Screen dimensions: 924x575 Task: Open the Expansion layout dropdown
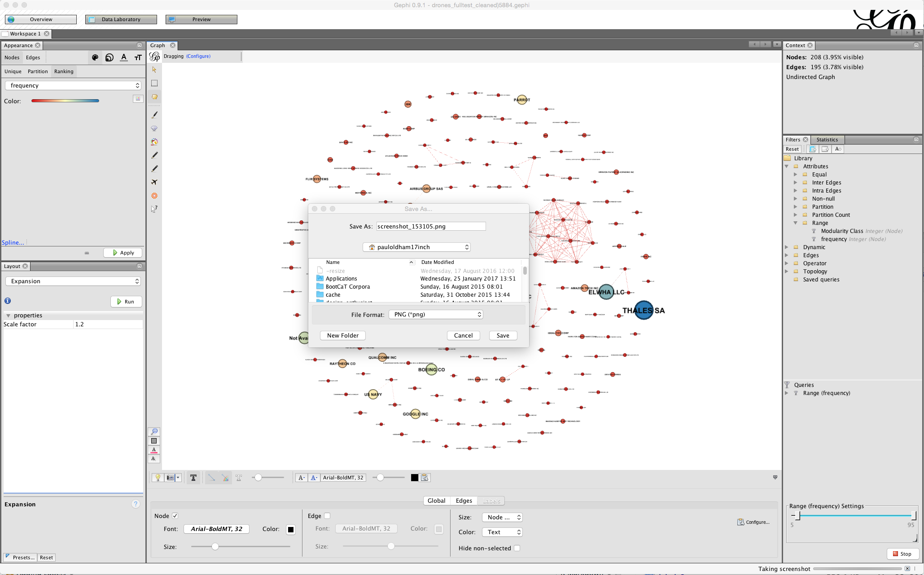tap(74, 281)
